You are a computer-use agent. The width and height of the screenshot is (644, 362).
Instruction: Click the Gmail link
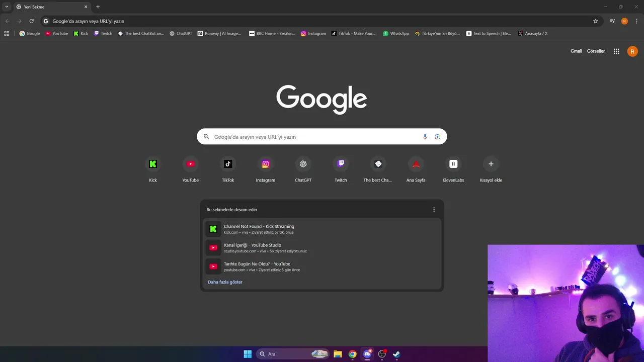click(576, 51)
